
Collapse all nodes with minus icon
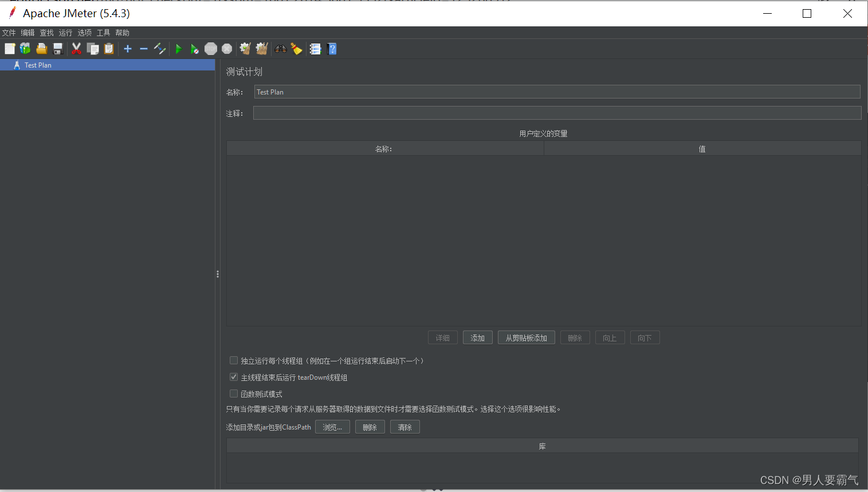point(144,49)
